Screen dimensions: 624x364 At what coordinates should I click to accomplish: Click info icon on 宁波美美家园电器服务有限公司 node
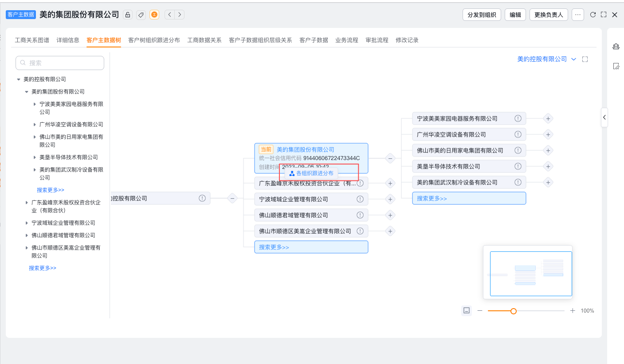click(518, 118)
